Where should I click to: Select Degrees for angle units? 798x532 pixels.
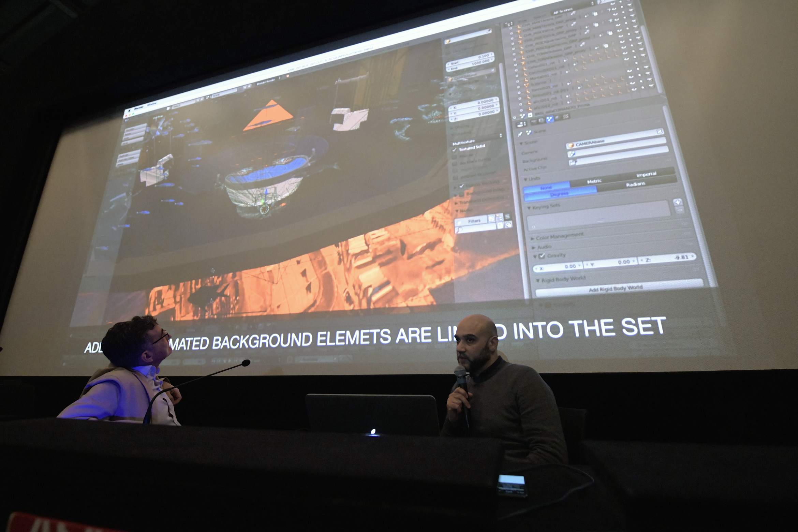(x=559, y=194)
